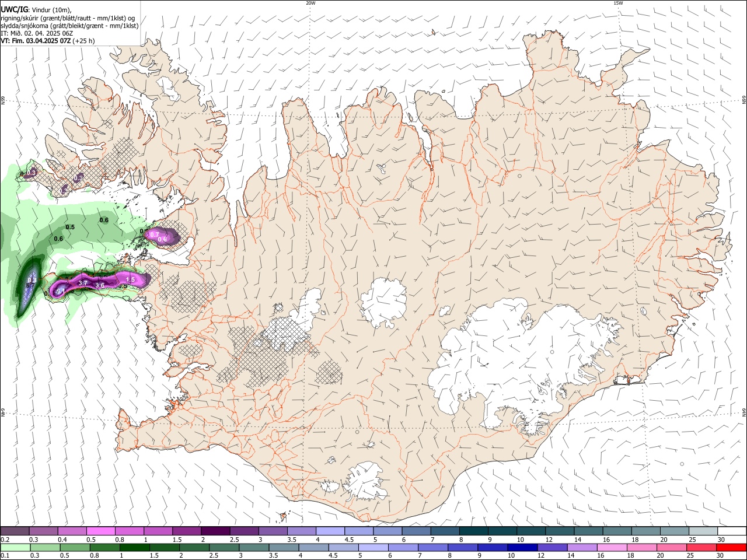Click the '0.1' label on the rain scale
The image size is (747, 560).
[x=5, y=555]
